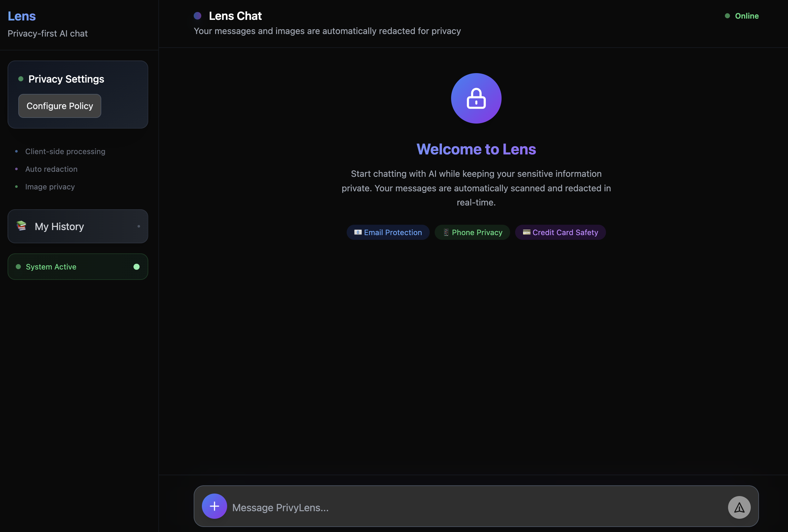Select the Credit Card Safety chip

click(x=560, y=233)
